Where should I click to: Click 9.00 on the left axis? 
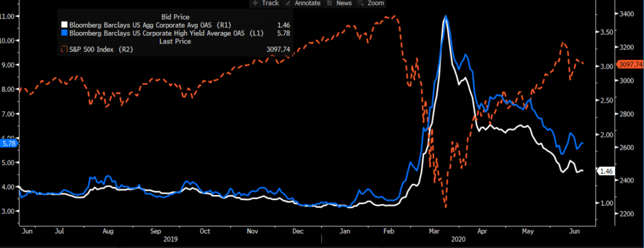(9, 65)
